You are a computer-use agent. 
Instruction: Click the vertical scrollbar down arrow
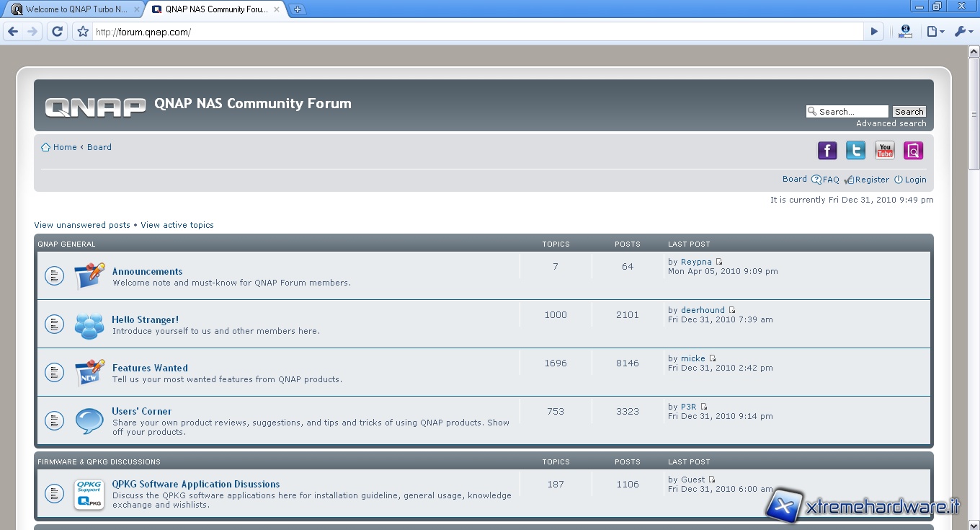coord(974,524)
